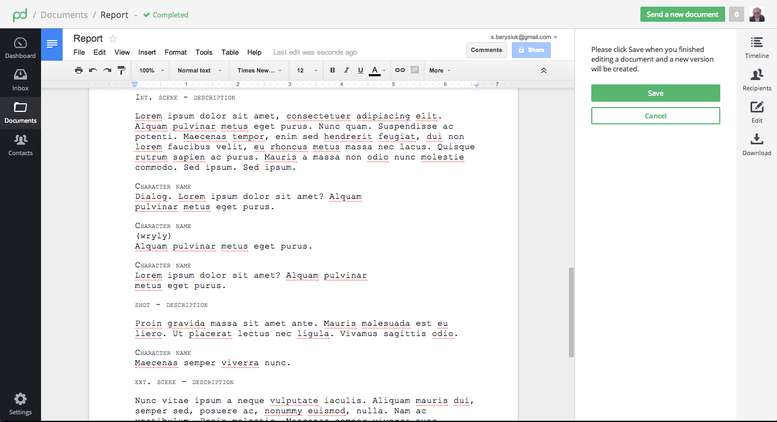Open Settings gear in sidebar
Screen dimensions: 777x422
tap(20, 404)
